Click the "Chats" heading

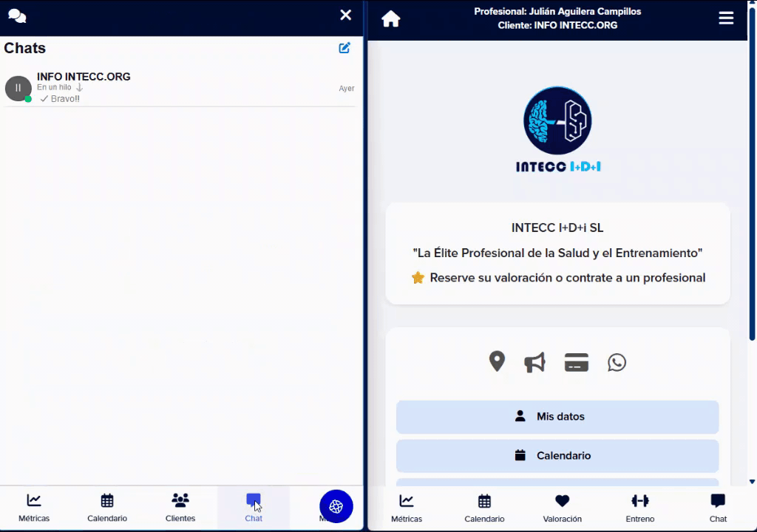(x=24, y=48)
